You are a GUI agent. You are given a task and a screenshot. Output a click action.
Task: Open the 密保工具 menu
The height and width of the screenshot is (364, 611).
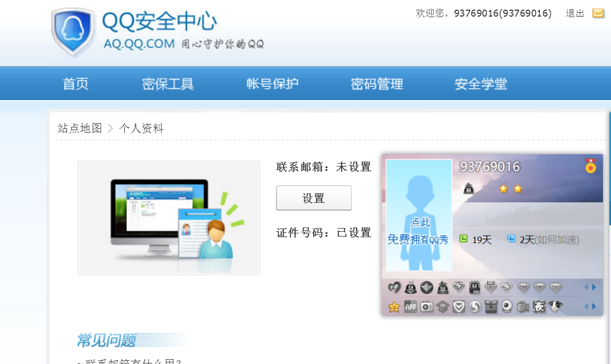(x=168, y=84)
